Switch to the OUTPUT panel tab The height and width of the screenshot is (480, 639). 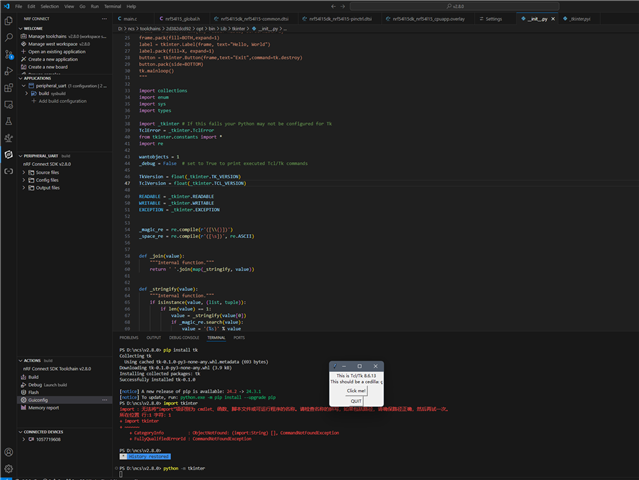(x=154, y=337)
